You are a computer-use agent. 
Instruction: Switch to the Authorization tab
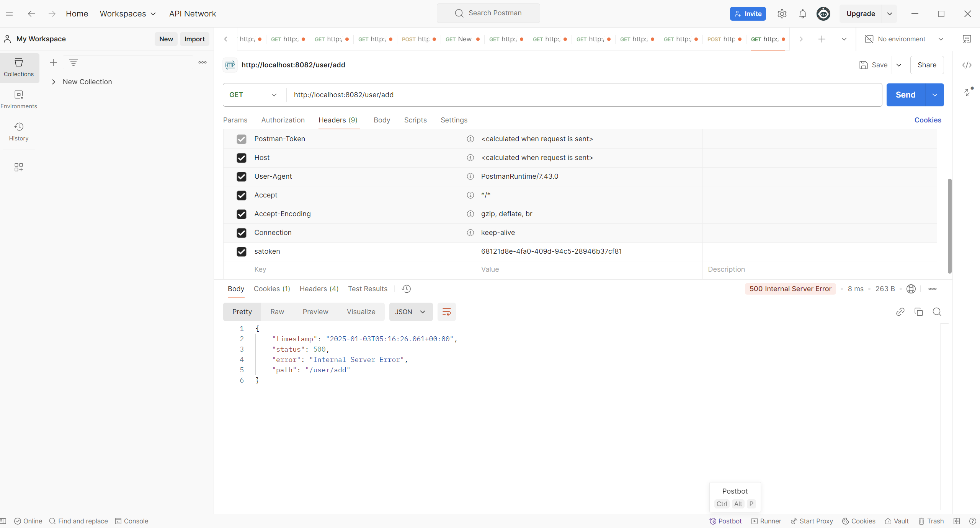click(x=283, y=120)
